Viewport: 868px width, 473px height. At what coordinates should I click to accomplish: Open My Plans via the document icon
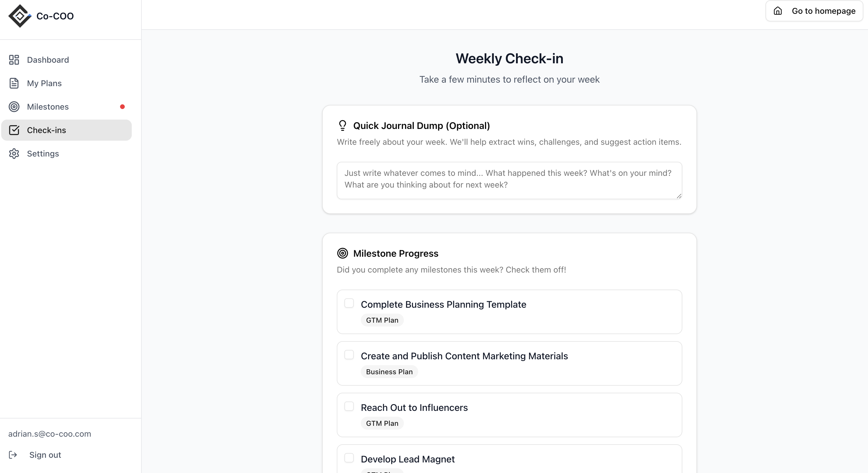coord(14,83)
